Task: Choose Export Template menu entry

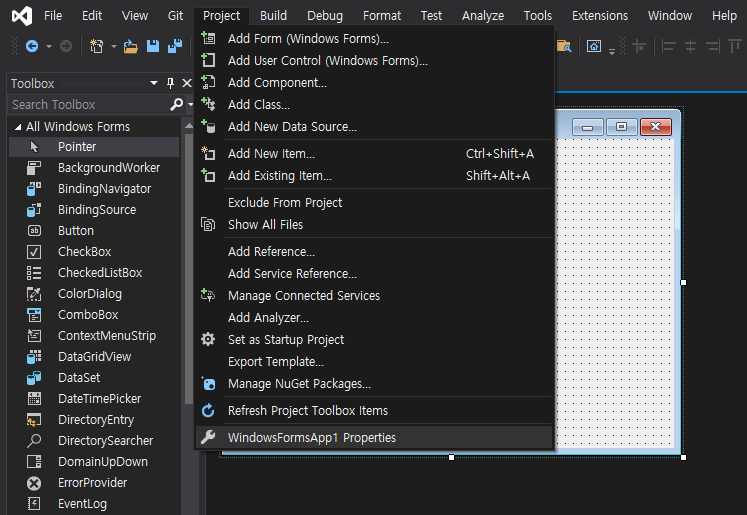Action: [x=374, y=362]
